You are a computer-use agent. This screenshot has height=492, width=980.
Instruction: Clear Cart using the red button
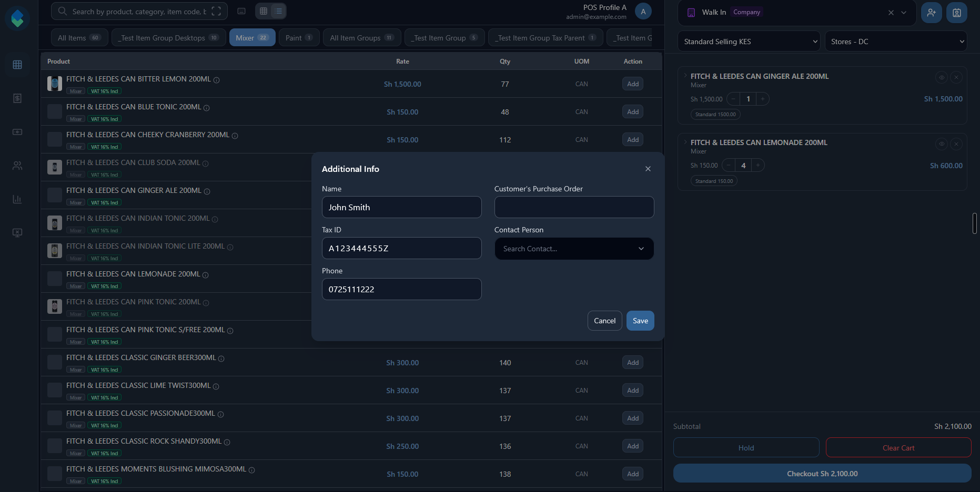(x=898, y=448)
